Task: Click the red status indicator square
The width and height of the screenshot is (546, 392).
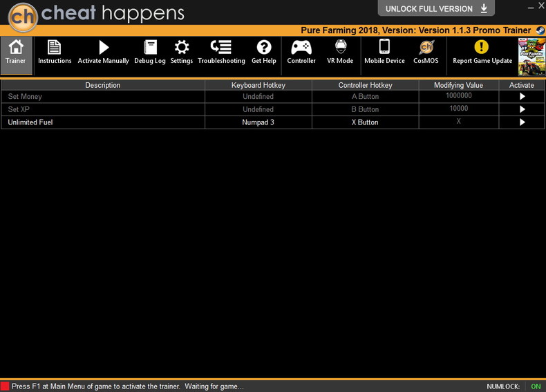Action: 5,386
